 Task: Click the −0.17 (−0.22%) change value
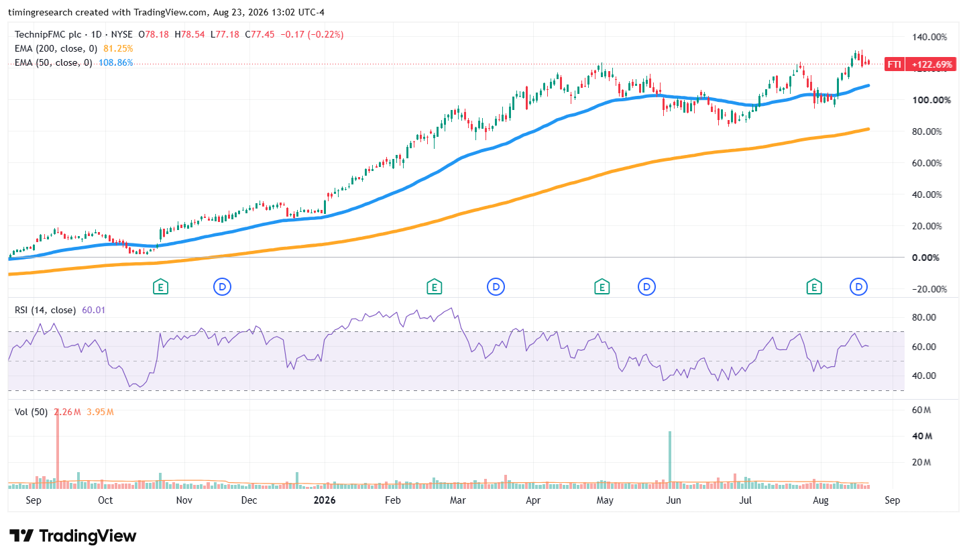click(312, 34)
